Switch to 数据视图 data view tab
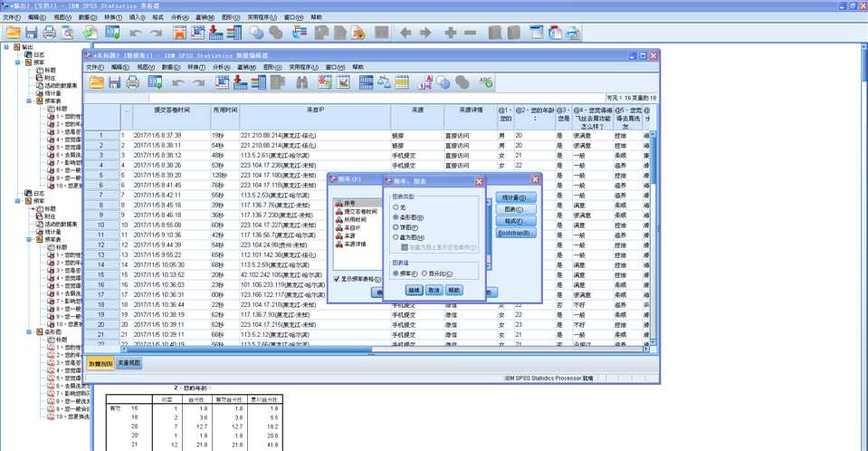868x451 pixels. click(100, 363)
